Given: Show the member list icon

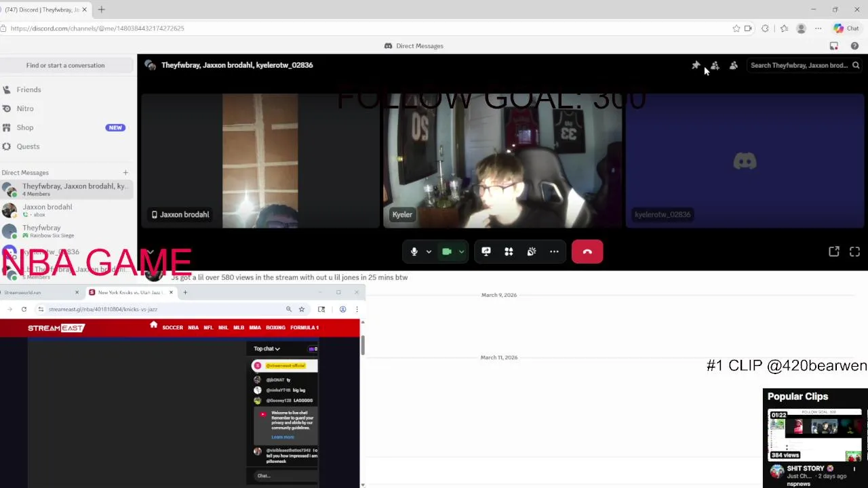Looking at the screenshot, I should pyautogui.click(x=734, y=66).
